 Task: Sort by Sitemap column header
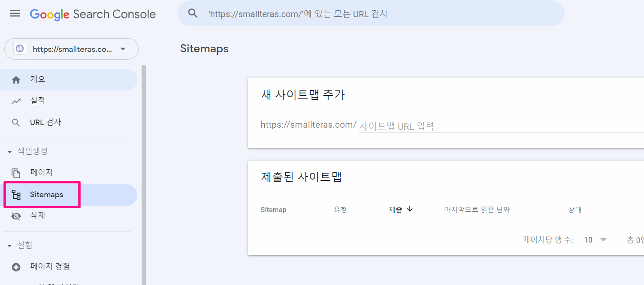(273, 210)
